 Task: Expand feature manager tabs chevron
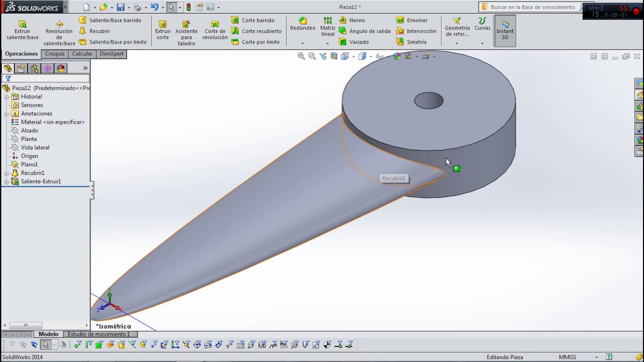(x=85, y=68)
